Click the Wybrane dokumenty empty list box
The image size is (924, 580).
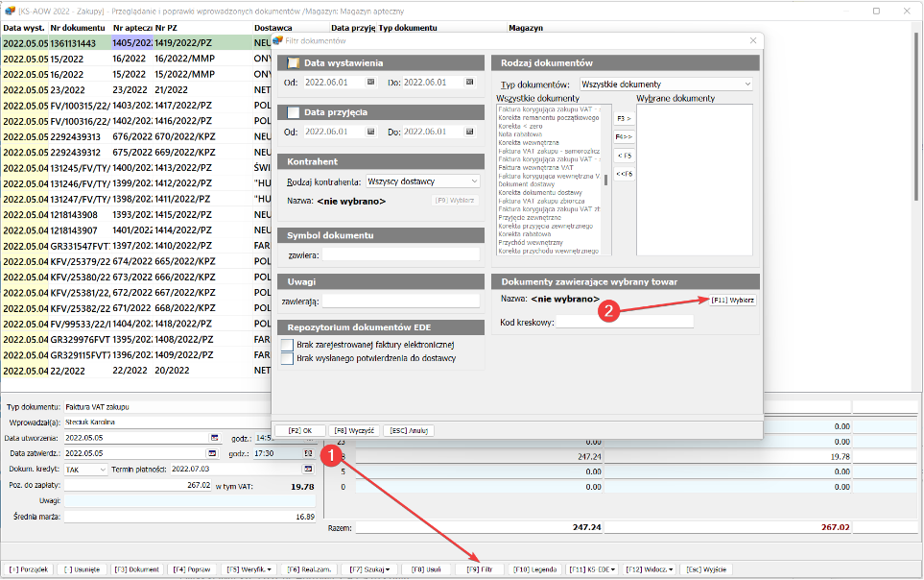694,180
